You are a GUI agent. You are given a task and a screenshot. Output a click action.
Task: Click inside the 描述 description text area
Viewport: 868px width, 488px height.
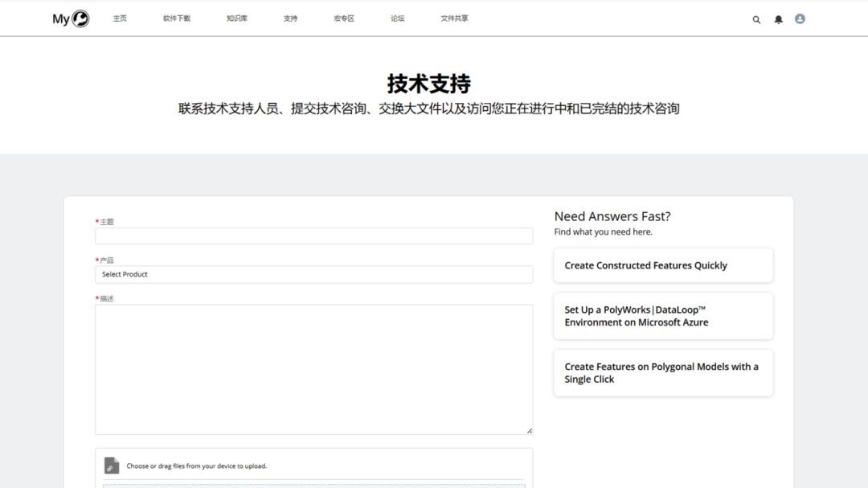[314, 369]
